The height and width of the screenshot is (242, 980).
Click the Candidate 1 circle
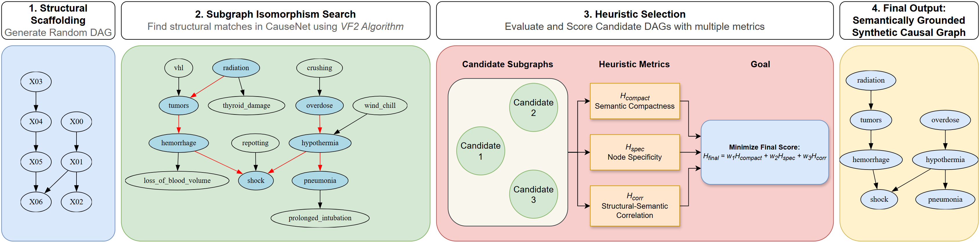coord(480,151)
